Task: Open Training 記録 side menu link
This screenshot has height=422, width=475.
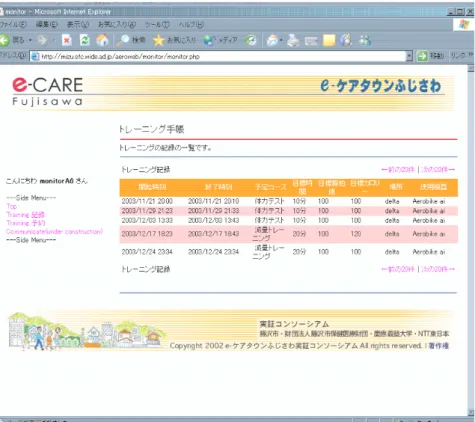Action: coord(25,215)
